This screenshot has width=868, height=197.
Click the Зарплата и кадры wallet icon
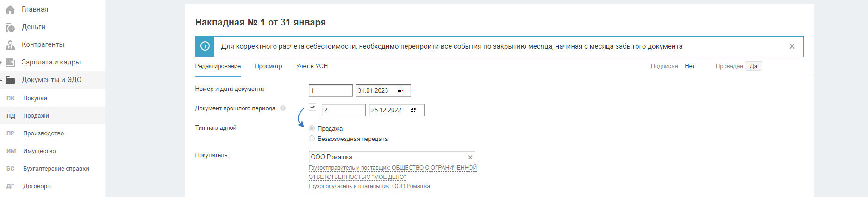[x=10, y=63]
